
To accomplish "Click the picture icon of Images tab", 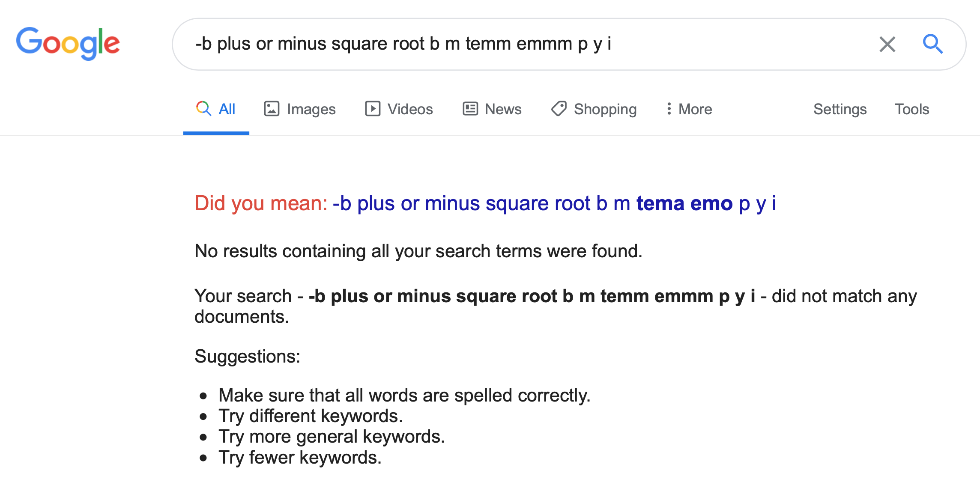I will click(x=272, y=109).
